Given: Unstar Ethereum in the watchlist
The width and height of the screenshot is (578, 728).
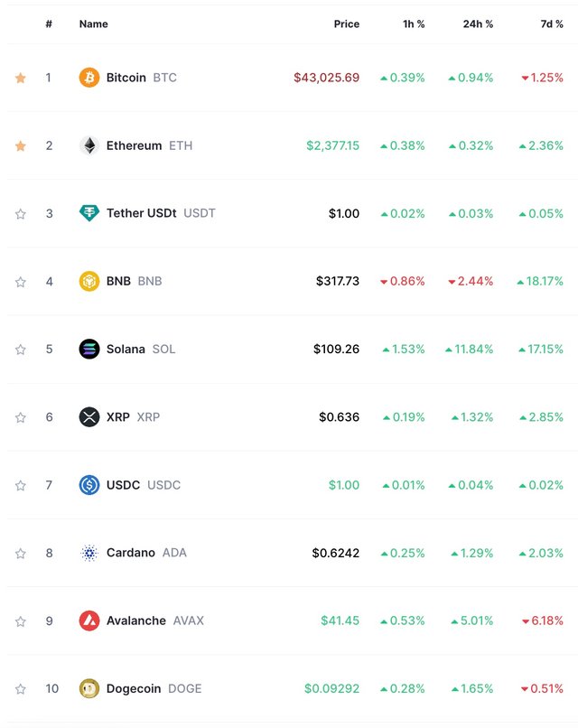Looking at the screenshot, I should pyautogui.click(x=21, y=145).
